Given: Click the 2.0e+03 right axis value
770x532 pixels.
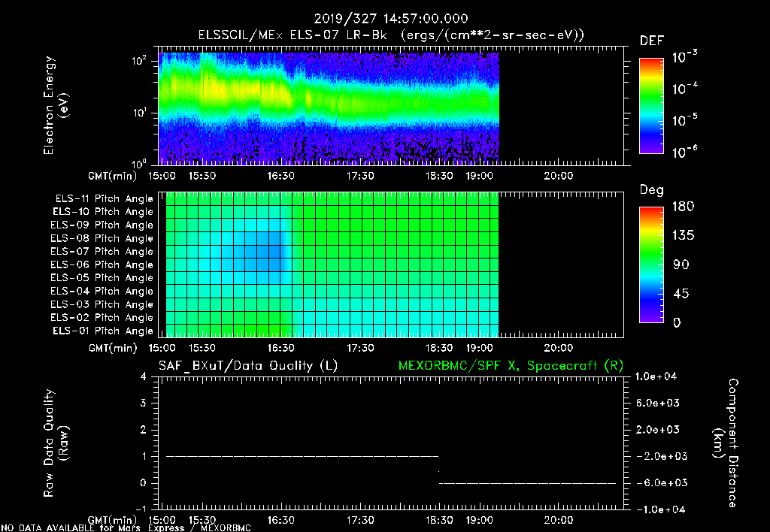Looking at the screenshot, I should pos(658,429).
